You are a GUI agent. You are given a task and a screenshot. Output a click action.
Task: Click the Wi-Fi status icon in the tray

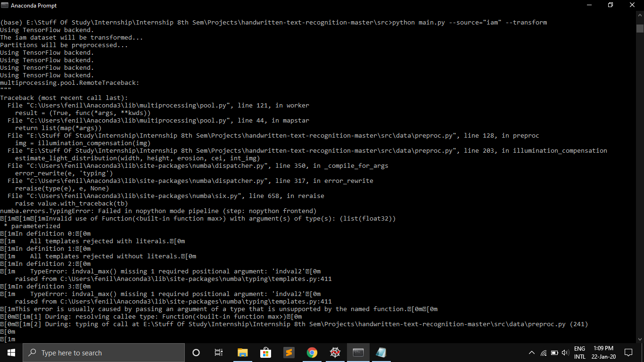[x=545, y=352]
